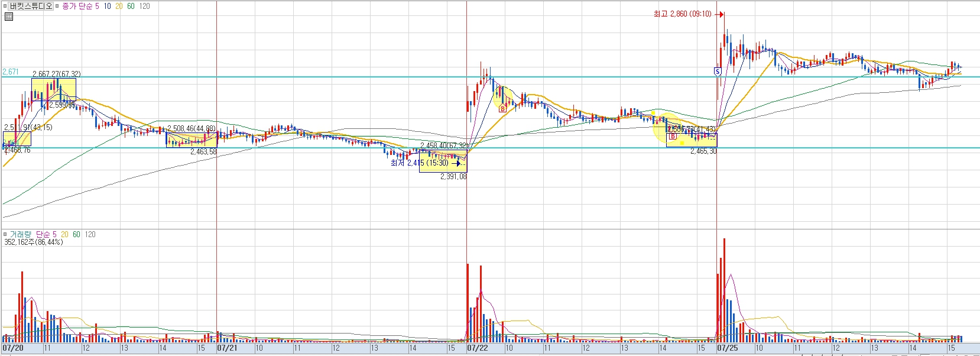
Task: Click the yellow highlighted box labeled 2,508.46(44.88)
Action: 192,140
